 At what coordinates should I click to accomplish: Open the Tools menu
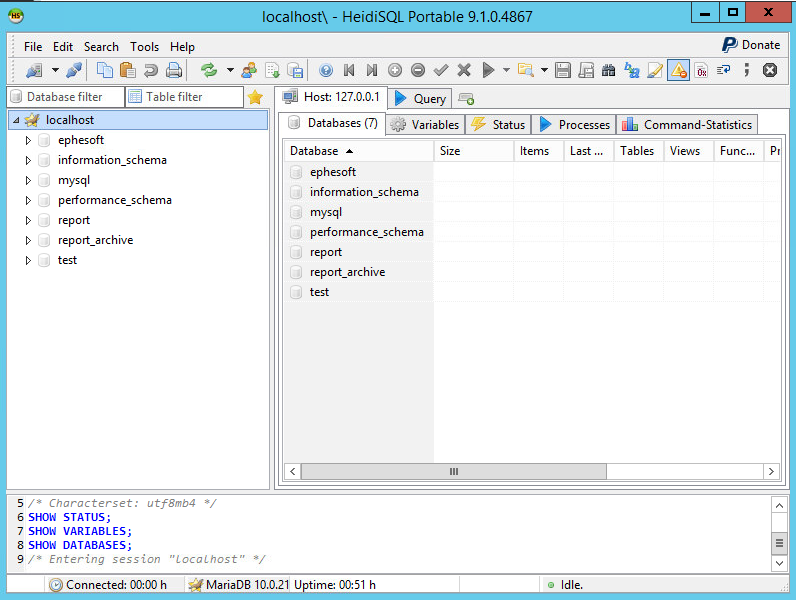(144, 47)
